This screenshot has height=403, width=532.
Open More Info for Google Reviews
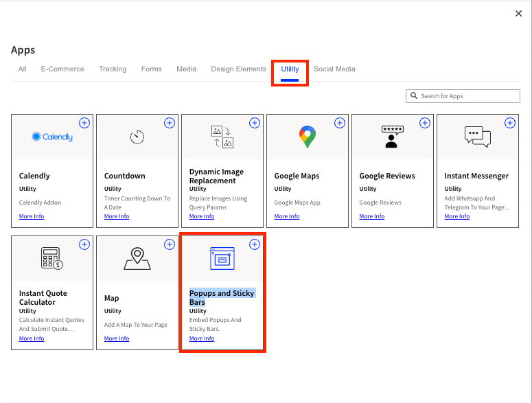[372, 216]
